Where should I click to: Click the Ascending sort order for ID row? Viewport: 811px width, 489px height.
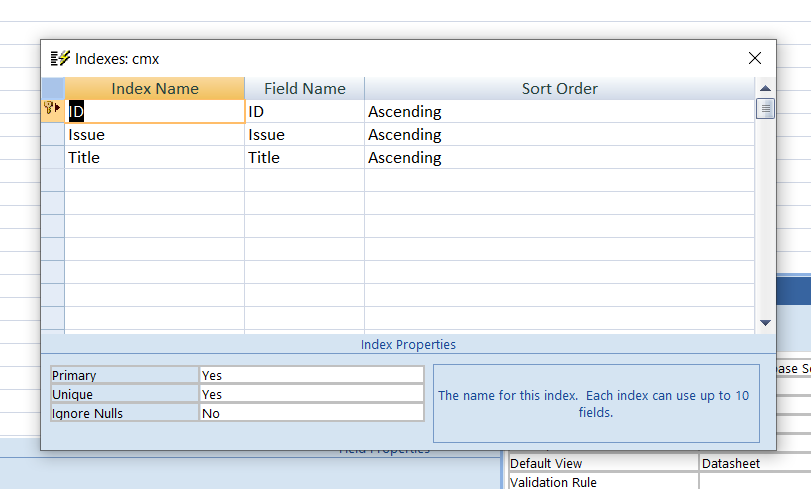coord(560,111)
